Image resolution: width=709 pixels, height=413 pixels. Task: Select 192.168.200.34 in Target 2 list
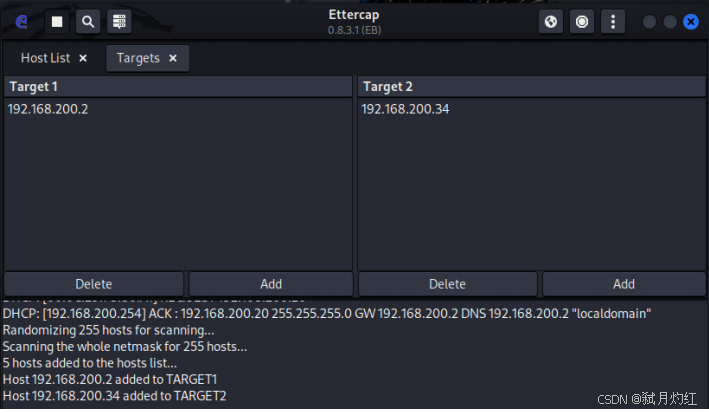click(x=531, y=109)
